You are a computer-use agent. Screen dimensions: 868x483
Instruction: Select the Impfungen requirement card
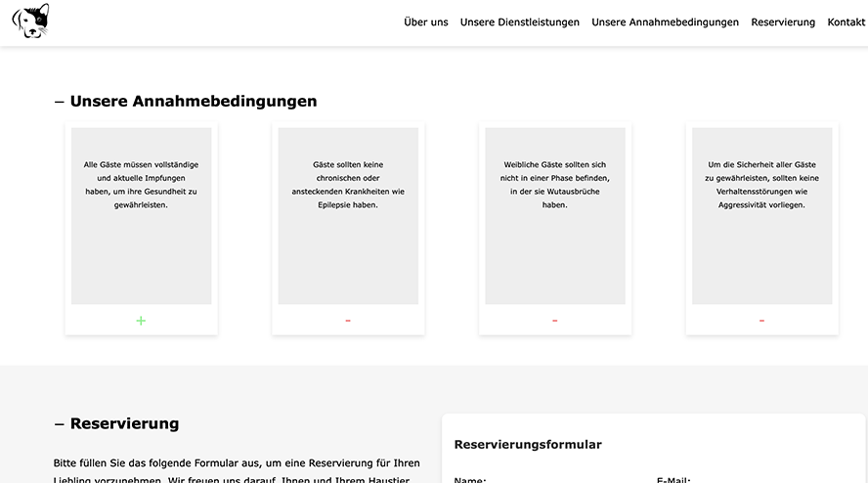pyautogui.click(x=141, y=215)
